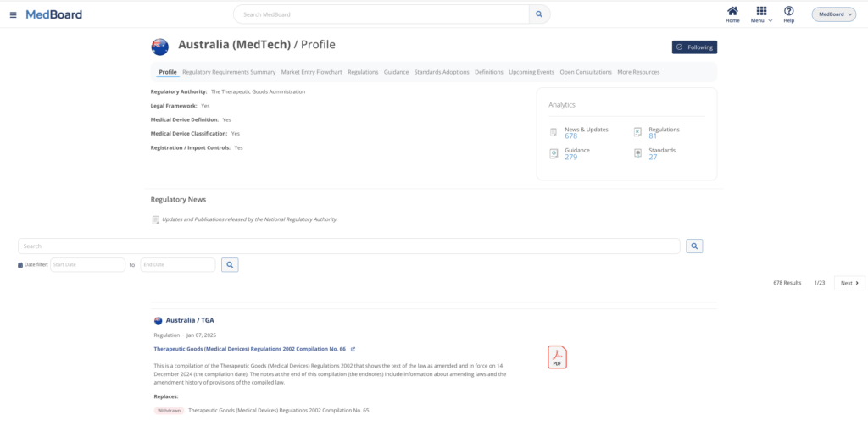The width and height of the screenshot is (868, 426).
Task: Click the small flag next to Australia / TGA
Action: [x=159, y=320]
